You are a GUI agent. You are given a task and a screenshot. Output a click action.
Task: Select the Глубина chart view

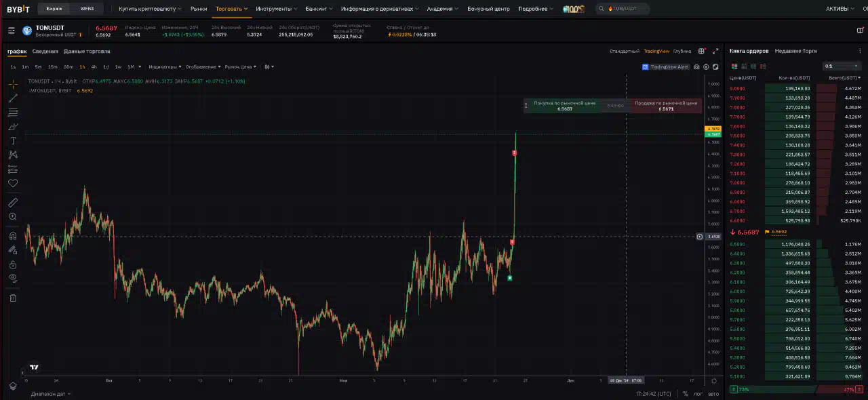(682, 51)
